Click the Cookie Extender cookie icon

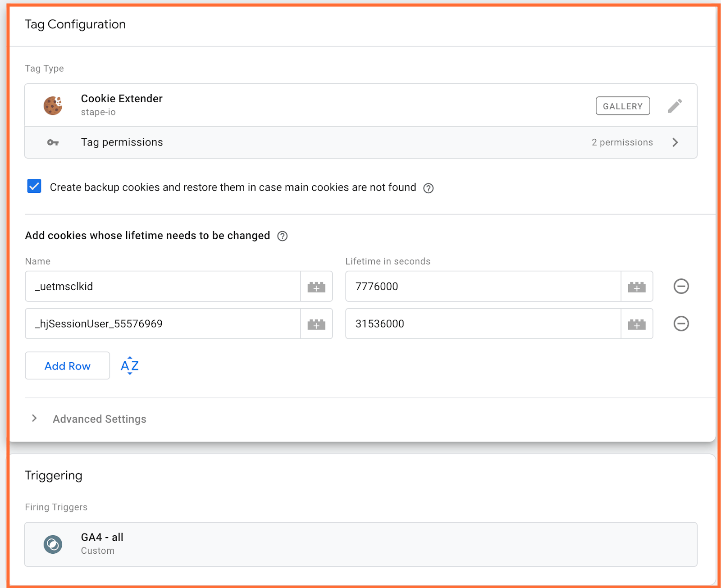(53, 105)
